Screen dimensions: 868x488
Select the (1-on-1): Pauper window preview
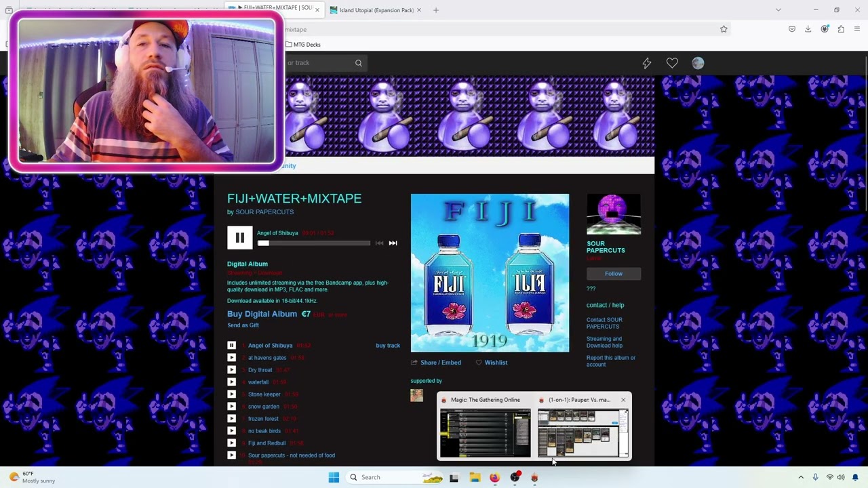(x=583, y=433)
